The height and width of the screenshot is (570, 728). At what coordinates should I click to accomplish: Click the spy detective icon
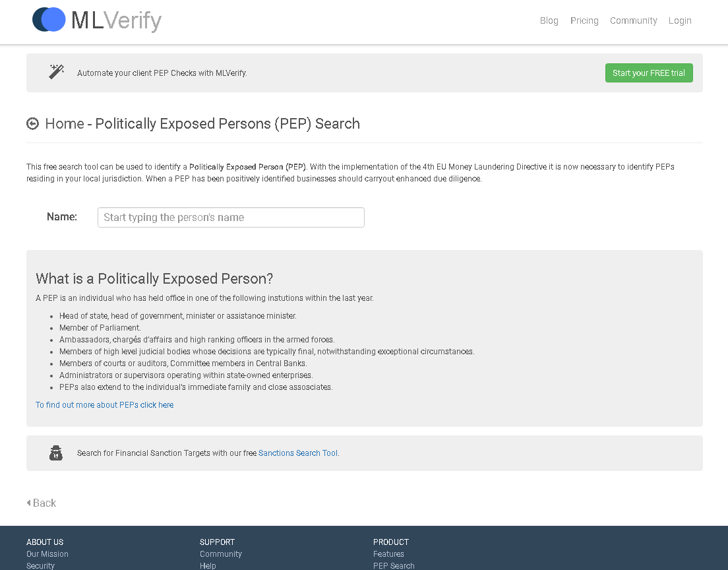[x=56, y=453]
